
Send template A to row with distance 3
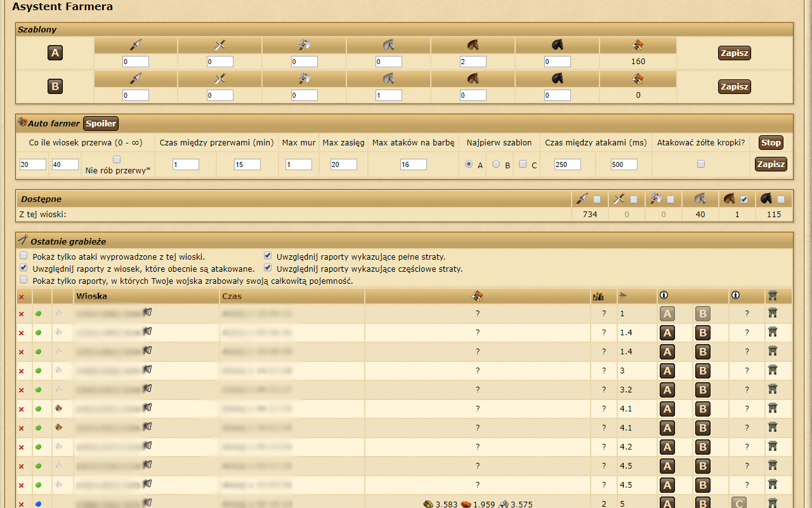[667, 371]
